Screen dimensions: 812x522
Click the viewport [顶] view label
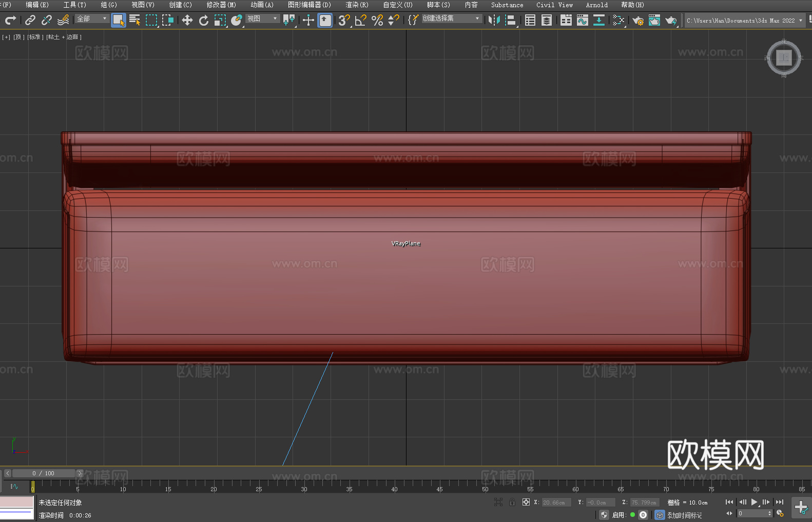coord(19,37)
